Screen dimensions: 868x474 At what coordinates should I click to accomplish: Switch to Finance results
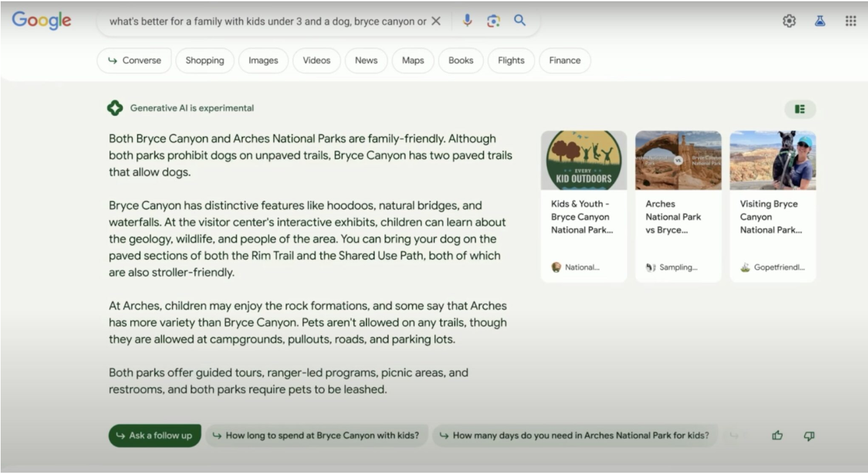coord(565,60)
